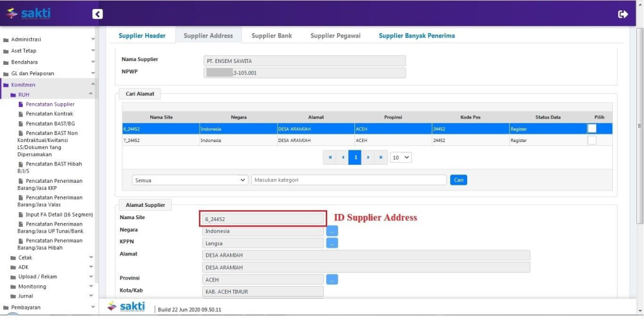Open Pencatatan Kontrak in the sidebar

click(x=49, y=113)
